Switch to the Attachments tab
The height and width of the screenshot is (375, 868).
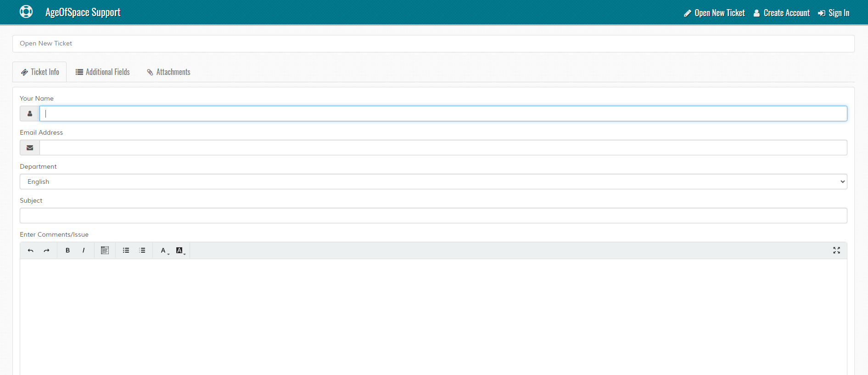168,72
